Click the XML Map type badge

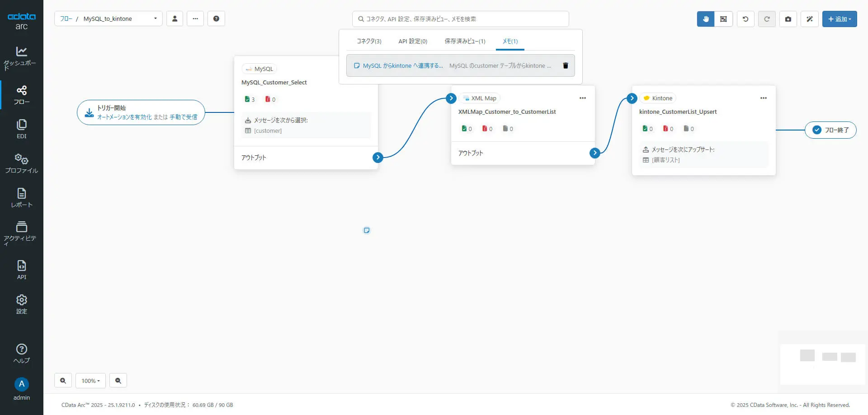(480, 98)
